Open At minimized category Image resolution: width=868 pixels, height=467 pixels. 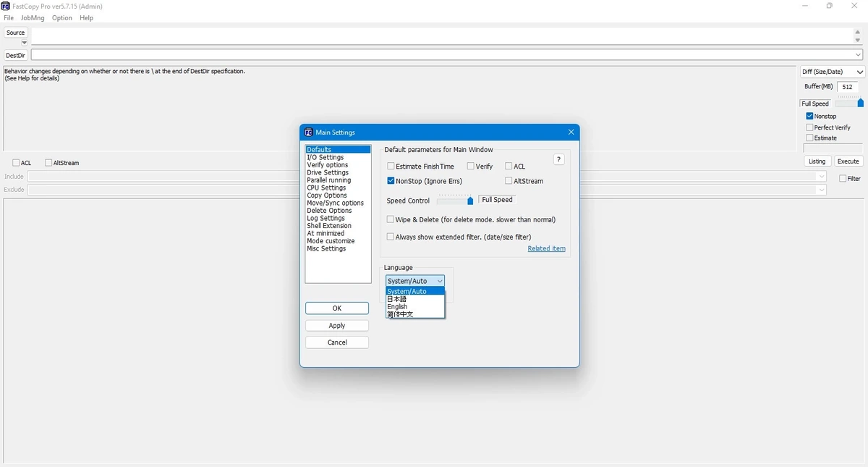point(338,233)
